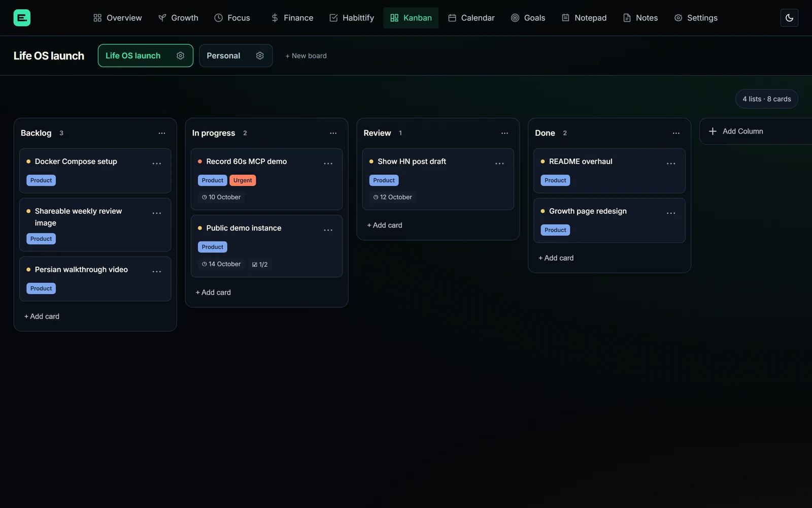Switch to the Focus tab

[232, 18]
